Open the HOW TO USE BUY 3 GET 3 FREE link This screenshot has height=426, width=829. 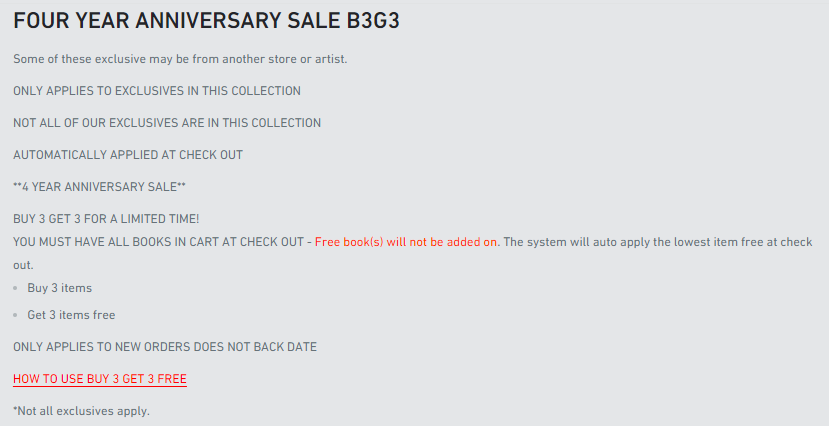(100, 379)
